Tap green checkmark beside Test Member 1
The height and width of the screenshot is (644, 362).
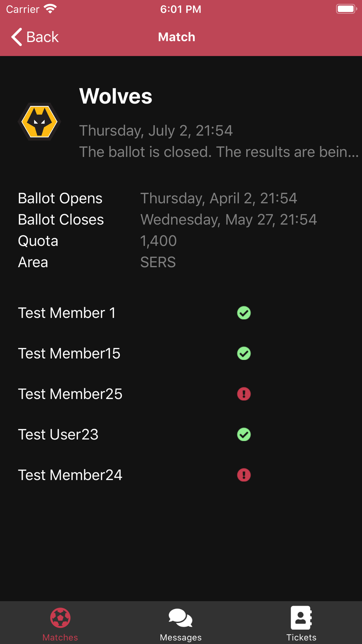point(244,313)
